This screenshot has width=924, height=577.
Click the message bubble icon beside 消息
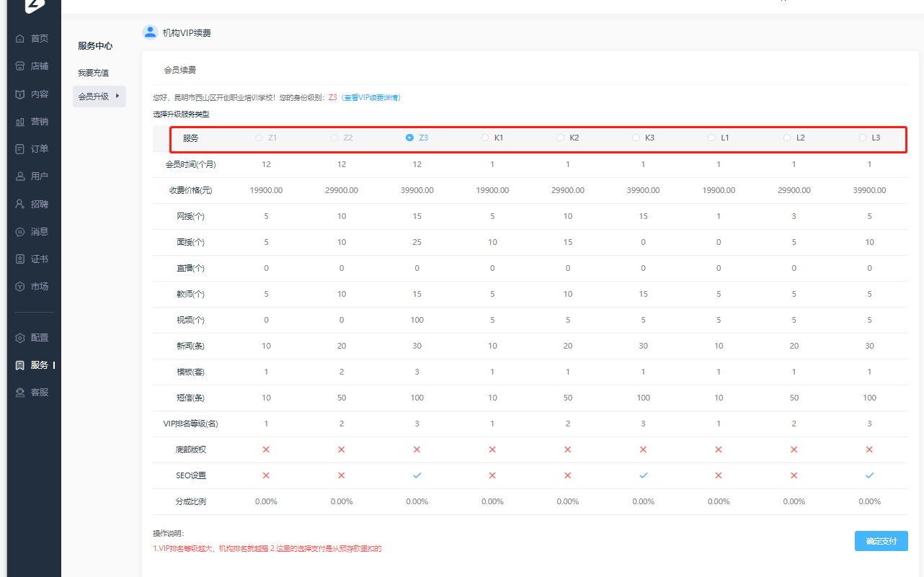(20, 232)
